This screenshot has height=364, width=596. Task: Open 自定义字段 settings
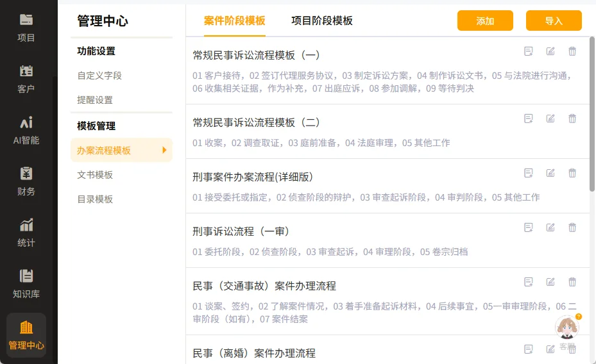click(x=99, y=76)
